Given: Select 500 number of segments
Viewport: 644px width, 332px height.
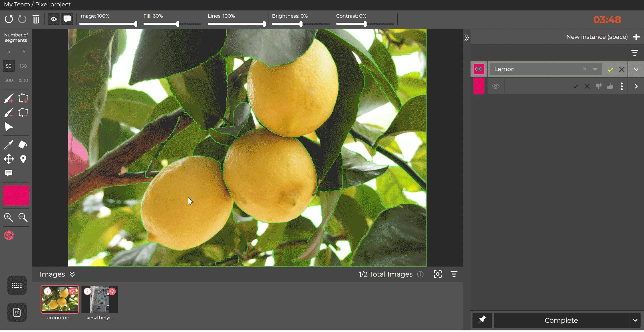Looking at the screenshot, I should (x=9, y=80).
